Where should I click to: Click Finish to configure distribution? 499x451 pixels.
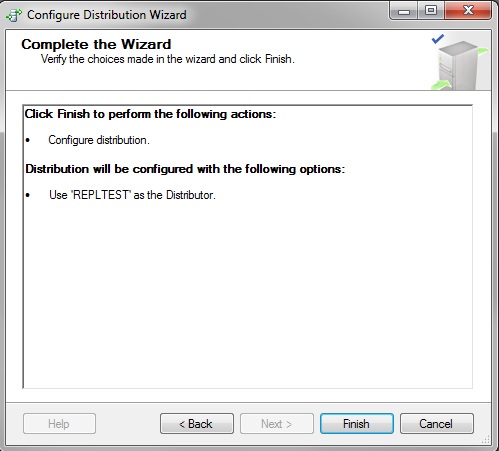point(357,424)
